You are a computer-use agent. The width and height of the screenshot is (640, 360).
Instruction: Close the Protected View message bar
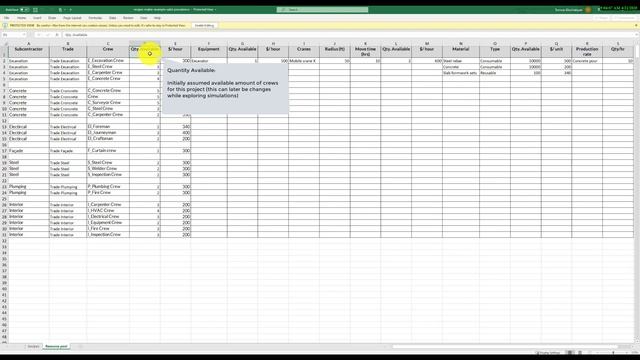coord(636,25)
